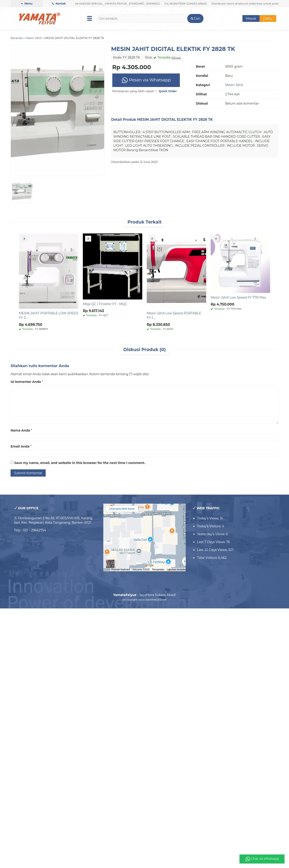Click the Della Cell map marker
289x868 pixels.
coord(150,539)
